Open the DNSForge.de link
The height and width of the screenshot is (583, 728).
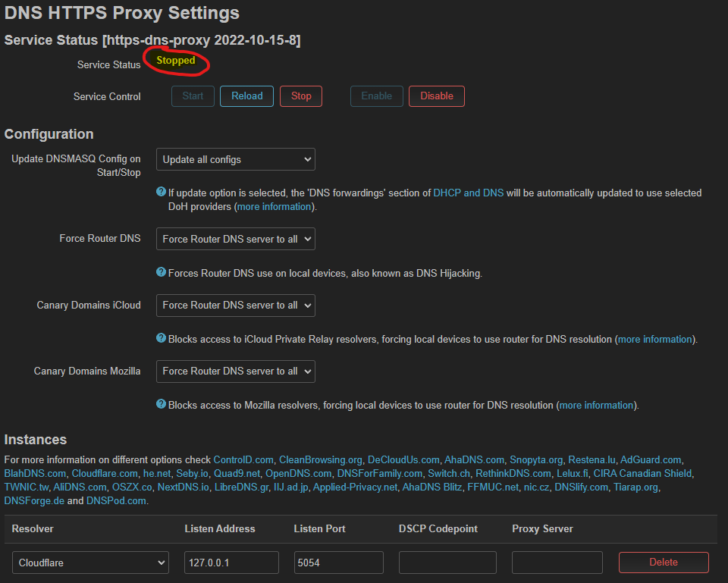[34, 501]
